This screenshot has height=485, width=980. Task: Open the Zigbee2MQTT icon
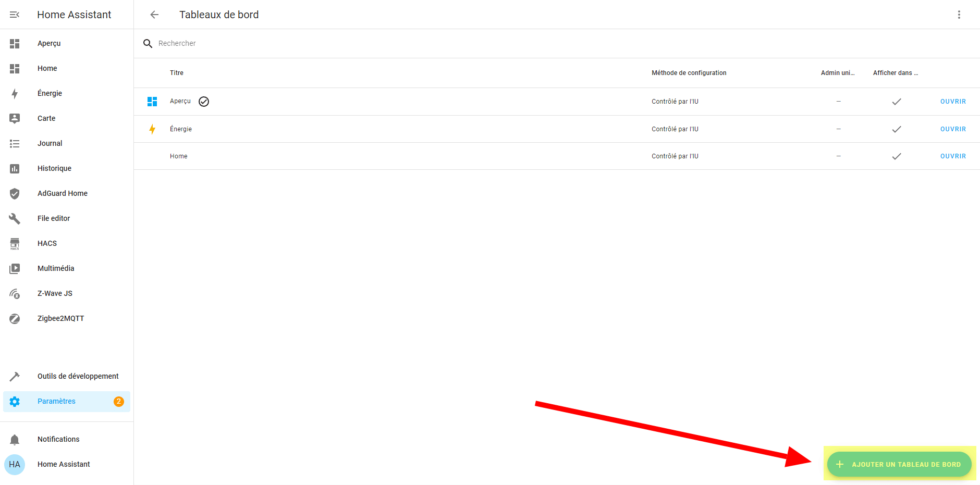coord(15,319)
